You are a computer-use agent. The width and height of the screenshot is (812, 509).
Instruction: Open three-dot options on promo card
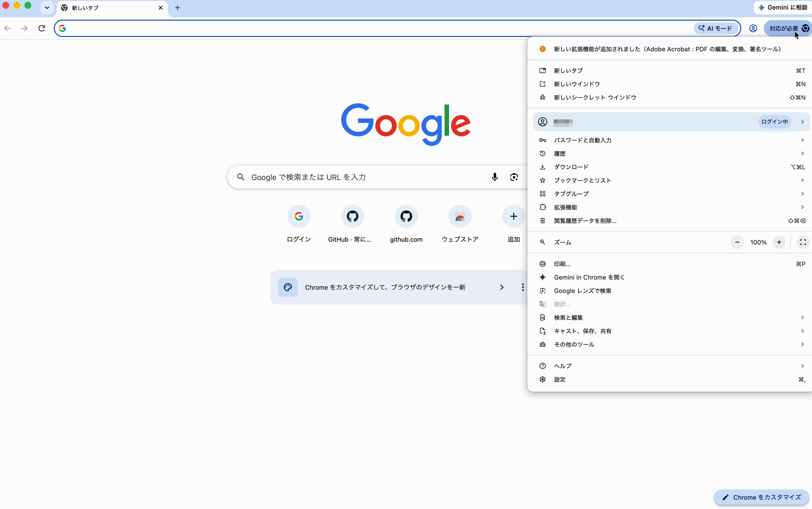click(x=523, y=287)
